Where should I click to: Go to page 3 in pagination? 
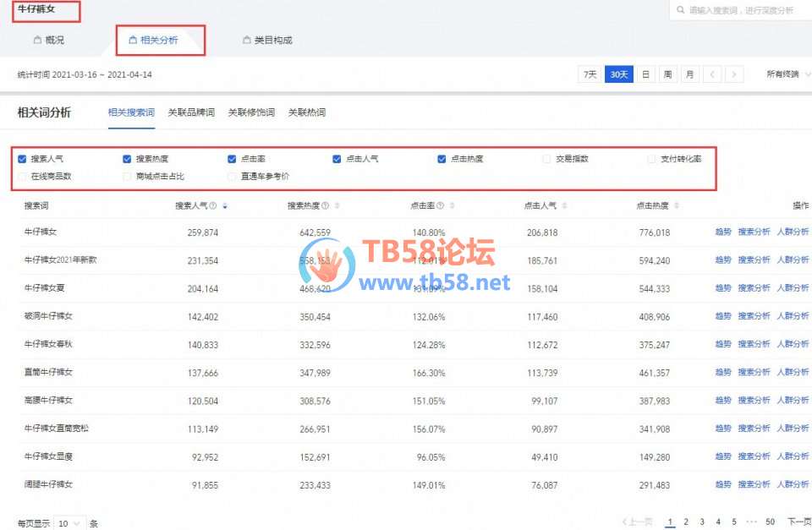coord(701,522)
